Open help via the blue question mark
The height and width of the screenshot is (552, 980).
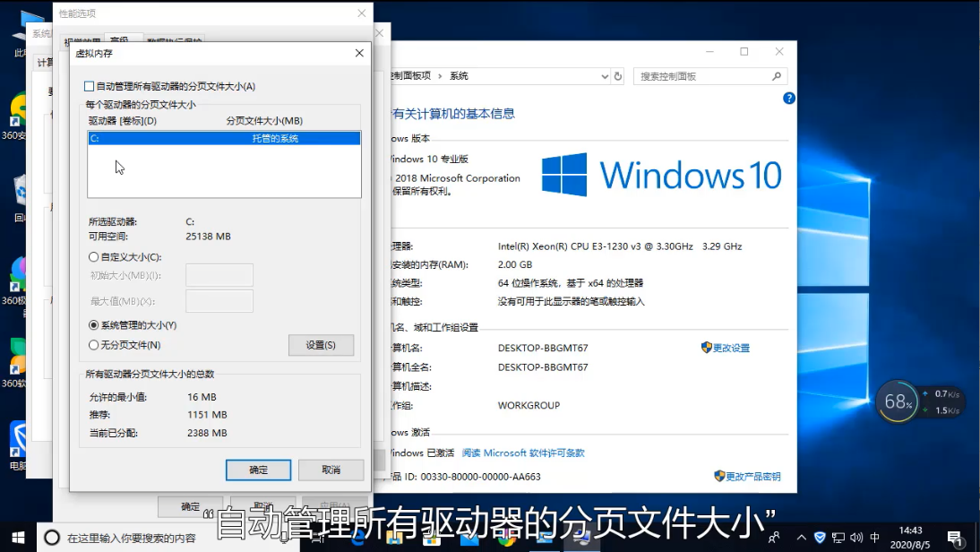789,99
